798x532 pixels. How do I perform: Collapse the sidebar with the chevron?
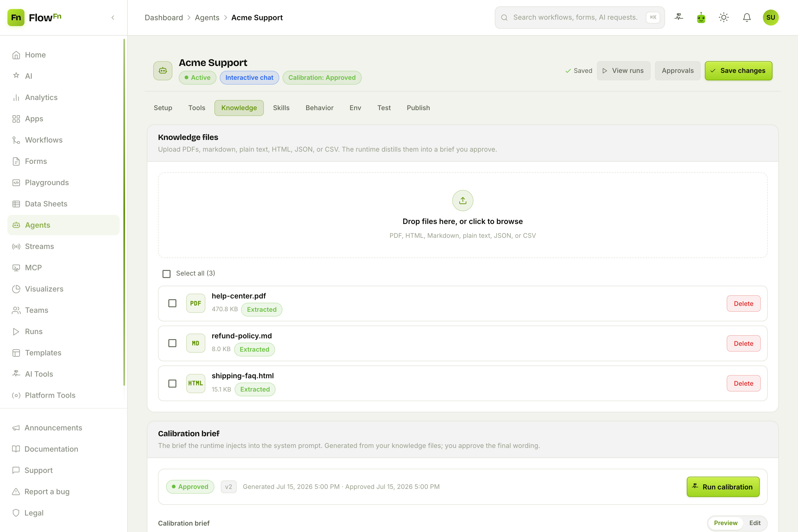point(113,18)
